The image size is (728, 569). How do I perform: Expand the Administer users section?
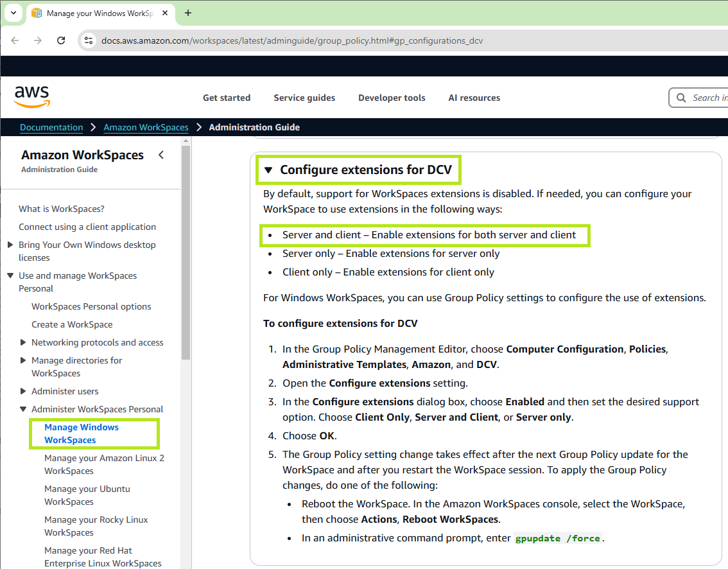pos(23,391)
